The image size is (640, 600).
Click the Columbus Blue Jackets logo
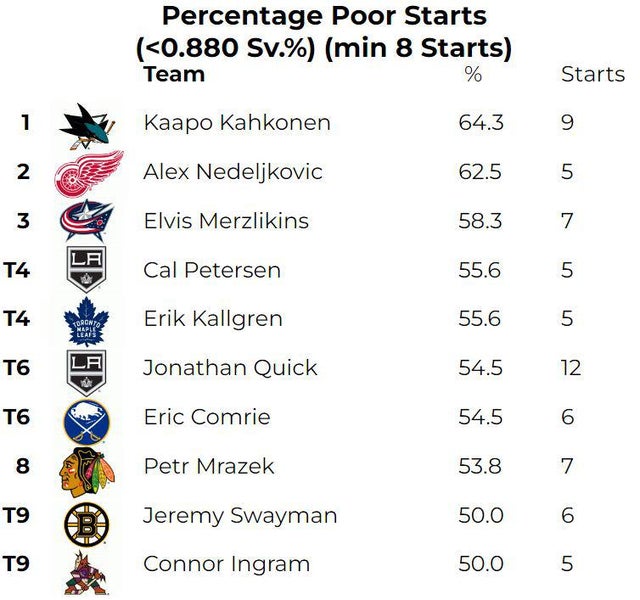click(x=88, y=221)
